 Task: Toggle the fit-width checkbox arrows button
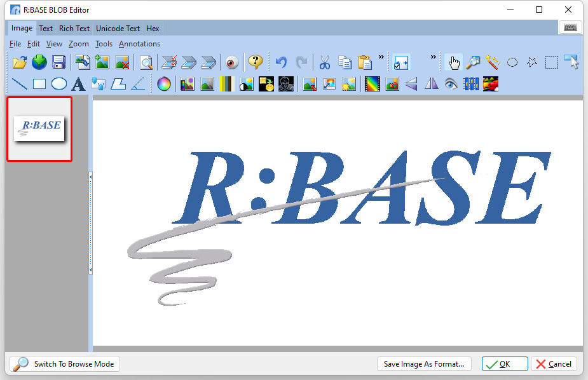(401, 62)
